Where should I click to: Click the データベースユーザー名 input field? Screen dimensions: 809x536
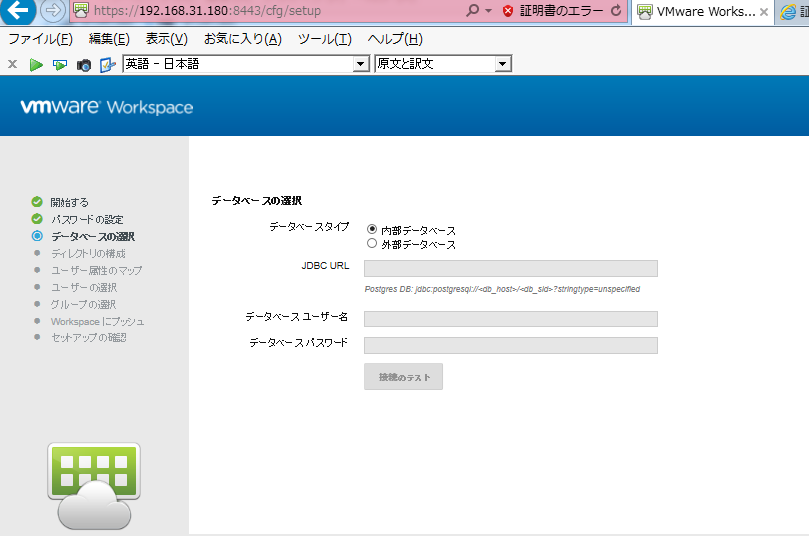[510, 319]
